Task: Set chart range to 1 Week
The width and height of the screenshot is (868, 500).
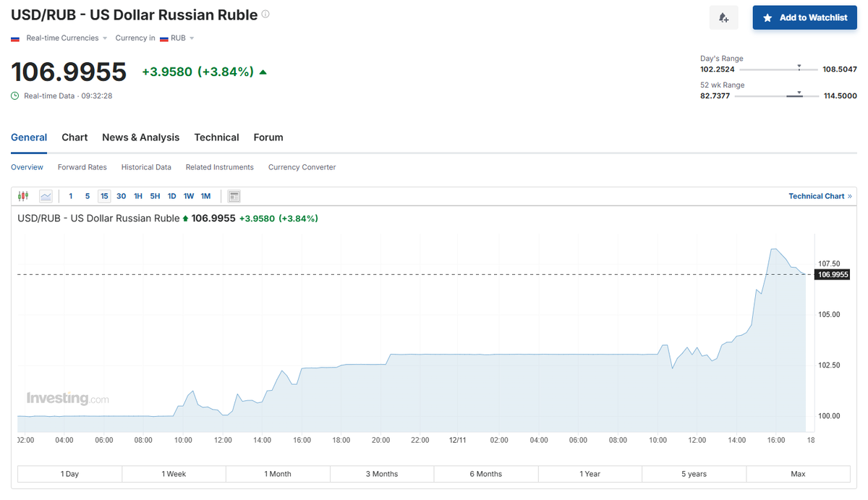Action: click(x=174, y=474)
